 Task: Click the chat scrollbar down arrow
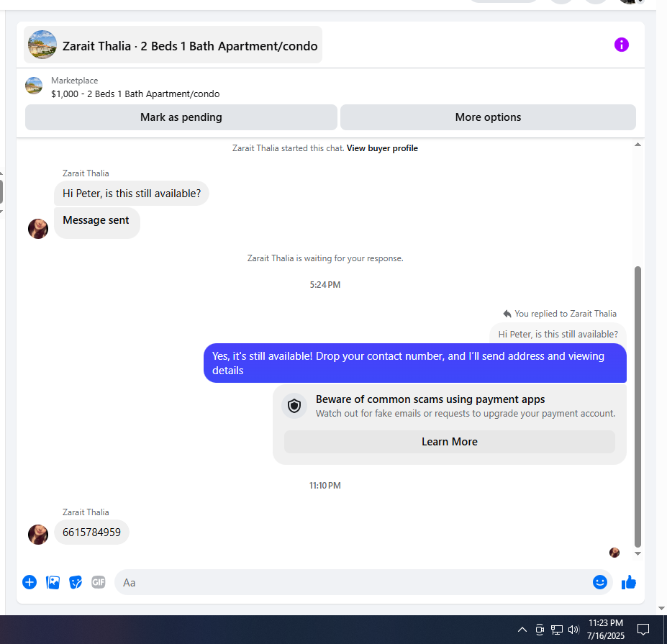(x=637, y=553)
